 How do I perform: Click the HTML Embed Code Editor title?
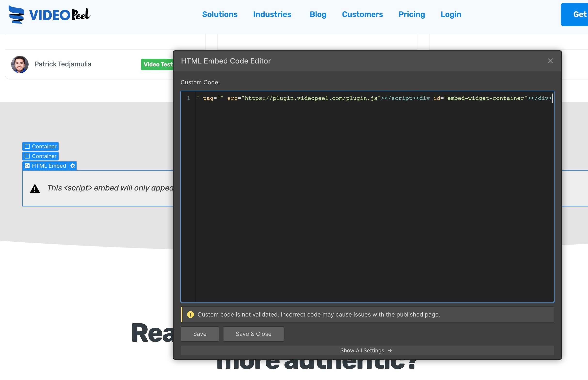(x=226, y=61)
